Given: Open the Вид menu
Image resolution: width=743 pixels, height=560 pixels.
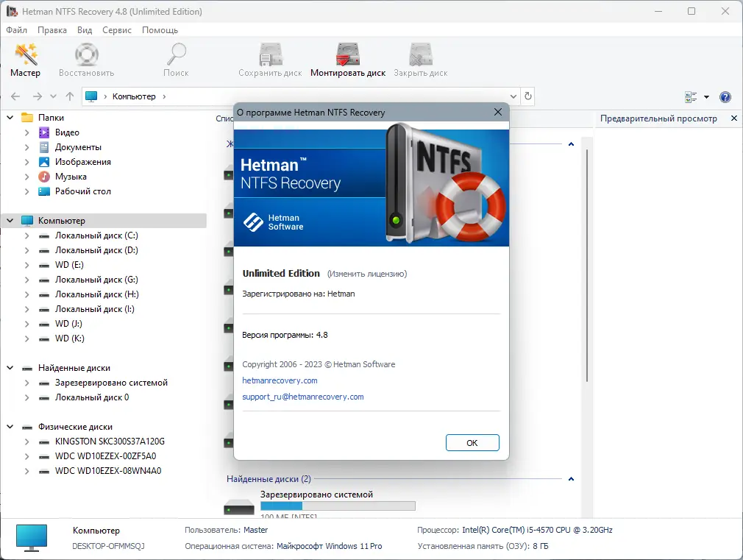Looking at the screenshot, I should [x=85, y=30].
